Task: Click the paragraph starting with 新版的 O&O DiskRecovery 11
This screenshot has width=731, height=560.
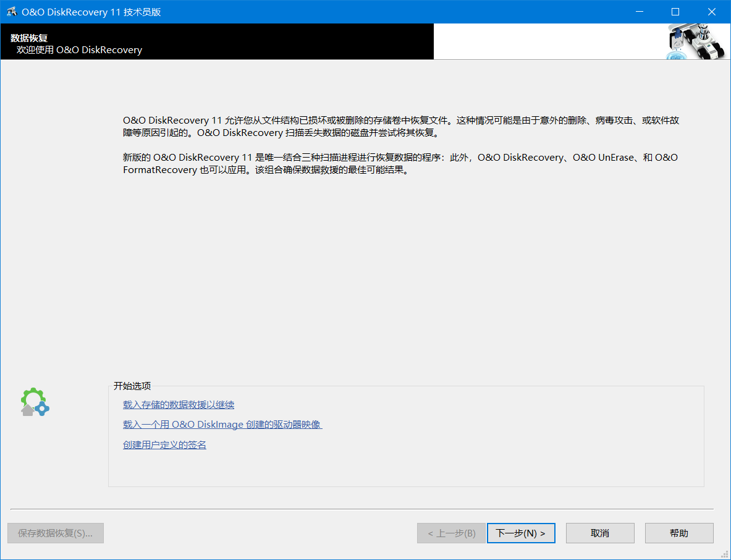Action: 400,164
